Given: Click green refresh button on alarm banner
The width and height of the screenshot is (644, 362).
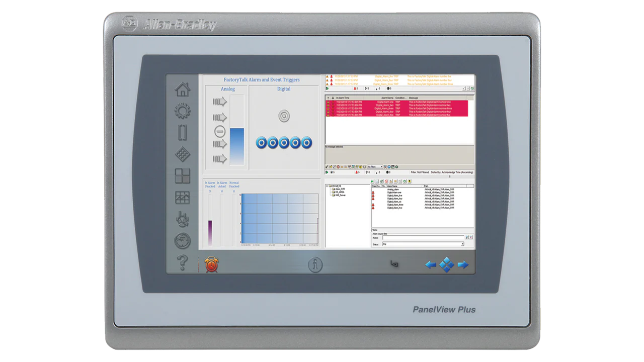Looking at the screenshot, I should (x=472, y=88).
